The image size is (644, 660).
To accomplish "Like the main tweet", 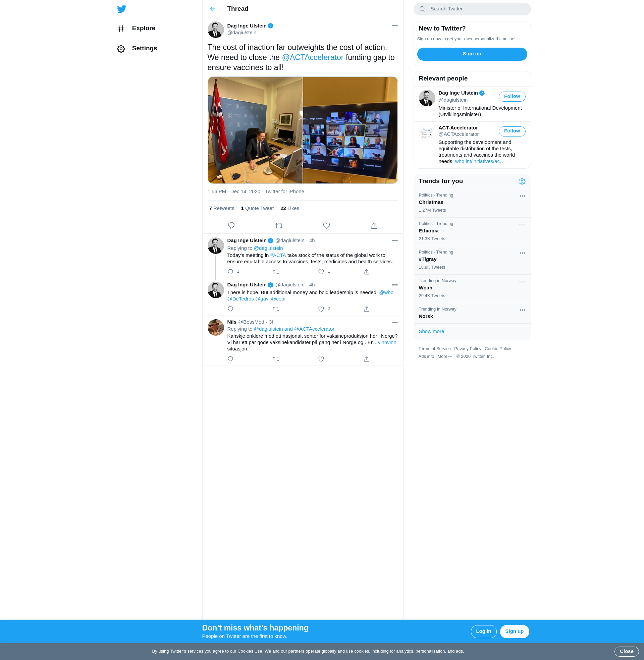I will click(326, 225).
